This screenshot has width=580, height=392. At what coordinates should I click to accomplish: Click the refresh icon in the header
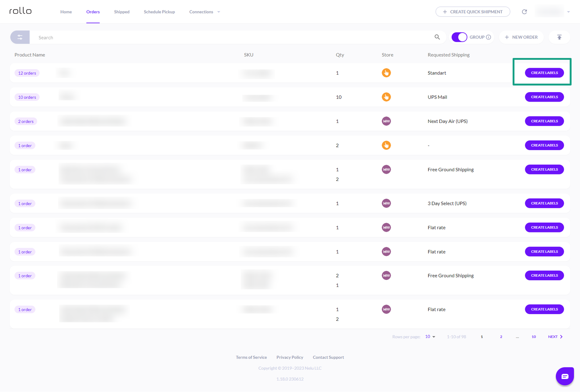point(524,12)
